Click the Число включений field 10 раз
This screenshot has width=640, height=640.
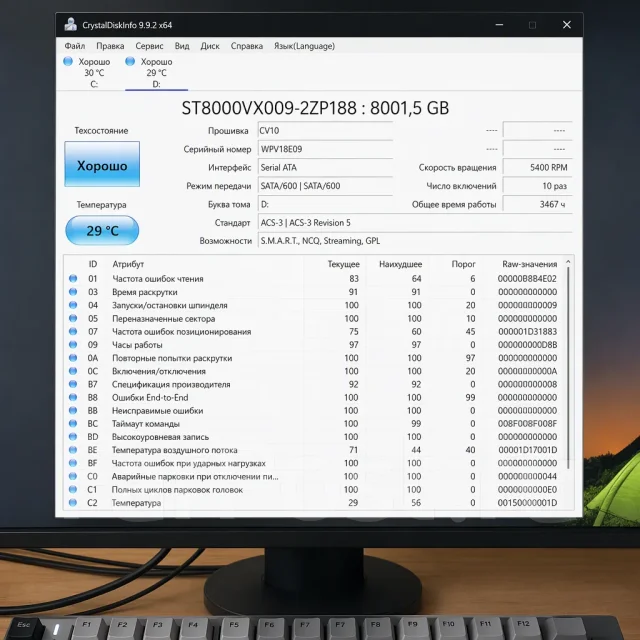(x=538, y=186)
